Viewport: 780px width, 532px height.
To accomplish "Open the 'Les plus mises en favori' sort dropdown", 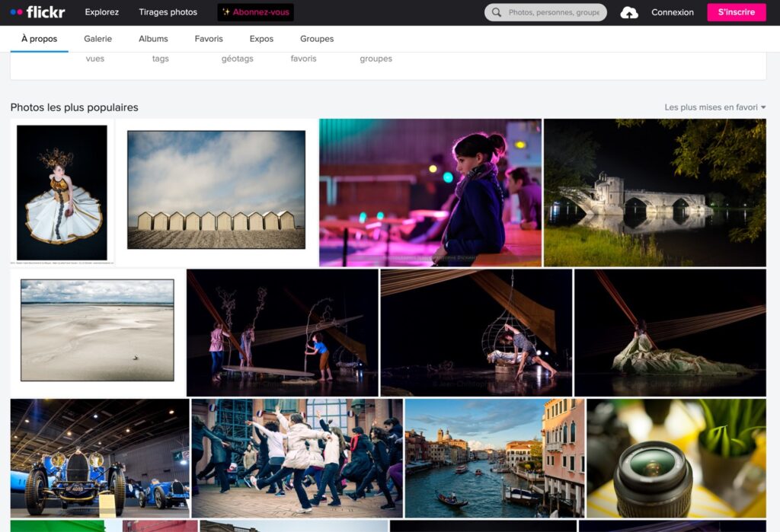I will [x=712, y=107].
